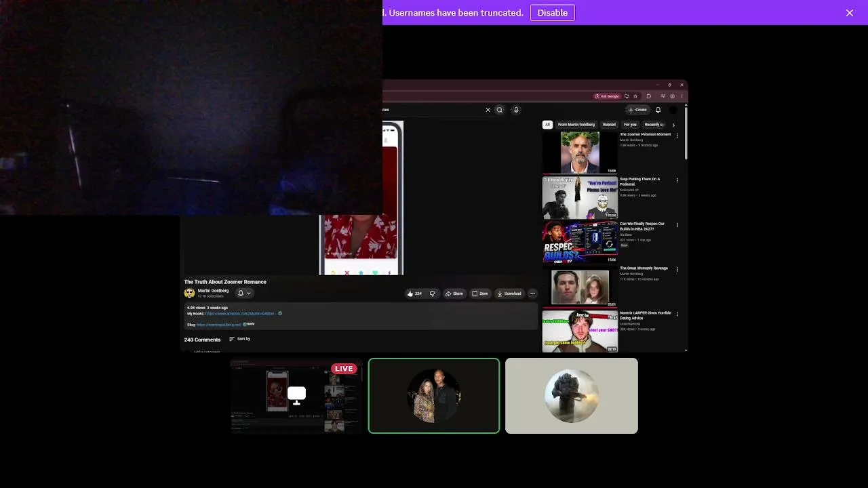Screen dimensions: 868x488
Task: Open the Respec Builds NBA 2K27 thumbnail
Action: click(x=580, y=242)
